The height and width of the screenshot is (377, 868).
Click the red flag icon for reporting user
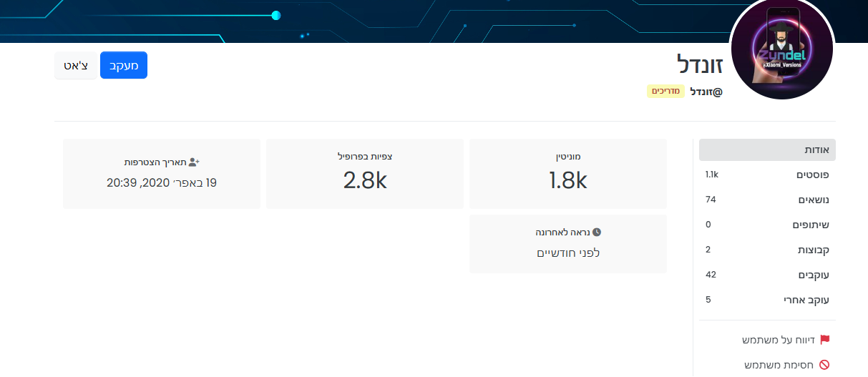coord(824,340)
